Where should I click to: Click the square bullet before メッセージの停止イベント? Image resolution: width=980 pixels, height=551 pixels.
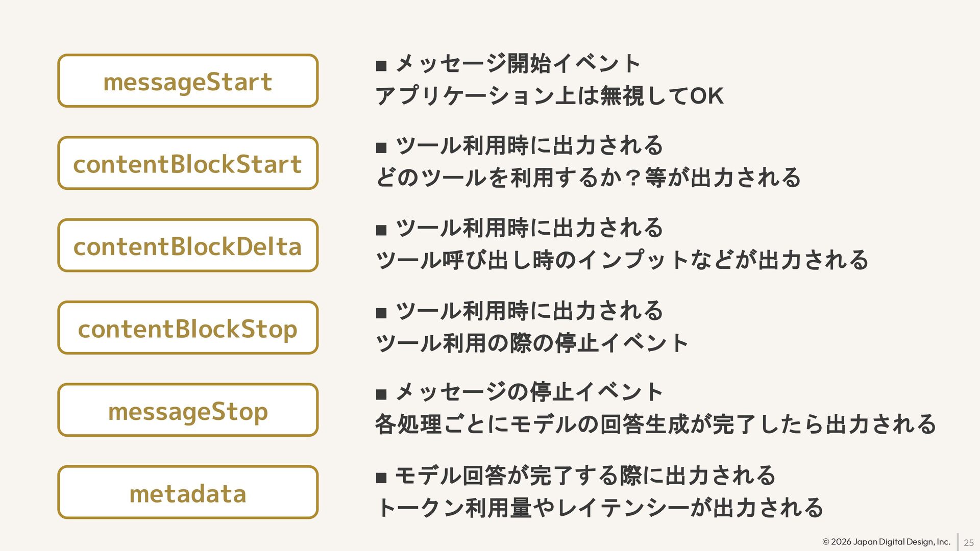click(x=381, y=394)
